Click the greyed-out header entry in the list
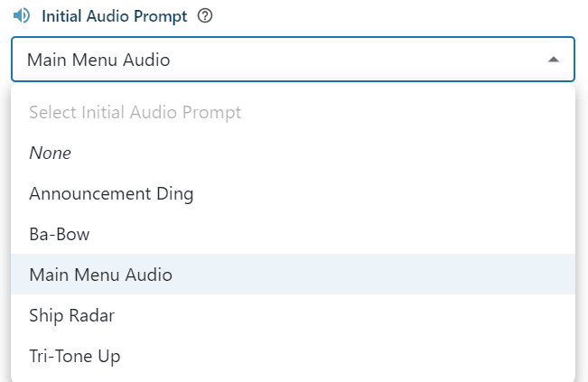 pyautogui.click(x=135, y=113)
